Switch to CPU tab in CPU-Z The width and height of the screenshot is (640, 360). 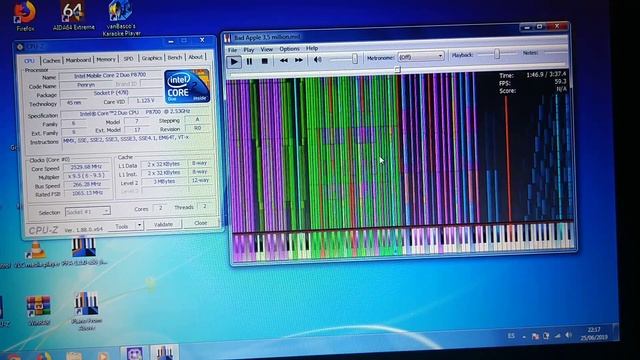[x=29, y=61]
